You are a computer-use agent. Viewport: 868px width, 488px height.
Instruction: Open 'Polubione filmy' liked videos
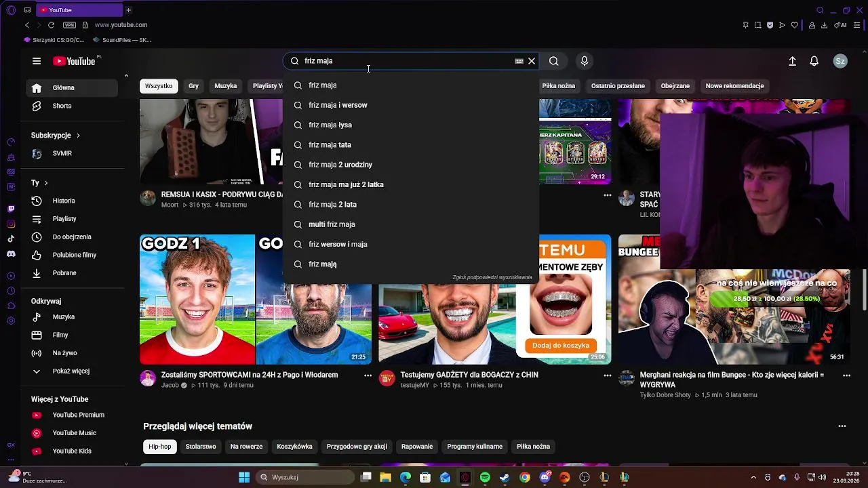[x=72, y=255]
